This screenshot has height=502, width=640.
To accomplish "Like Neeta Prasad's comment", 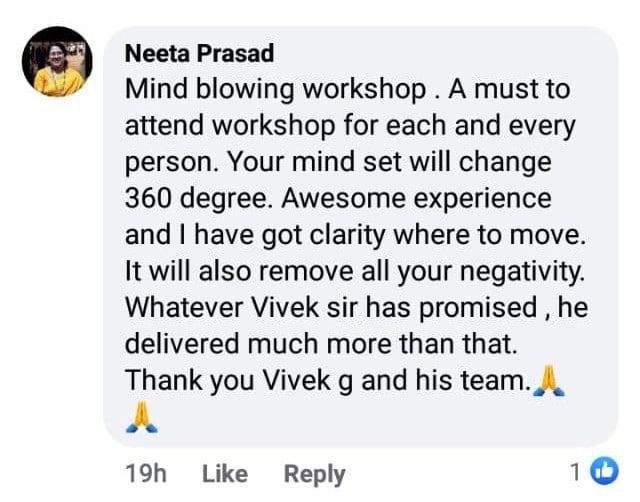I will tap(224, 473).
